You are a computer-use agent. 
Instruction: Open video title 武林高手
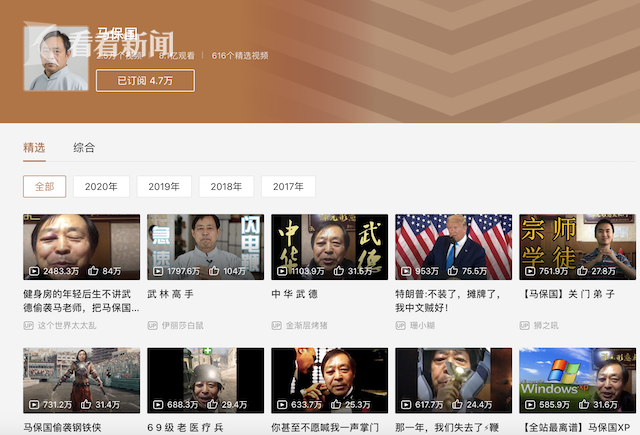(170, 294)
